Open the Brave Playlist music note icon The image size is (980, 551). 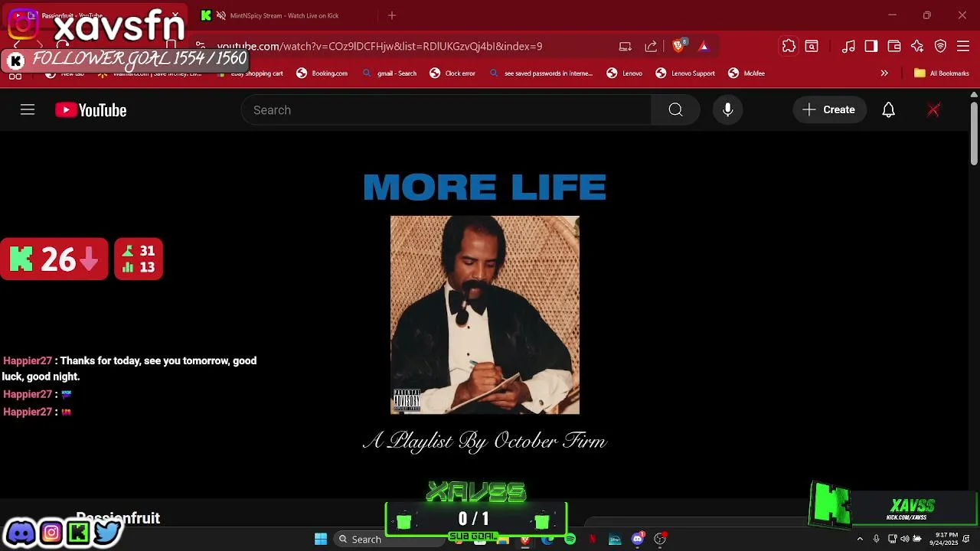click(848, 46)
